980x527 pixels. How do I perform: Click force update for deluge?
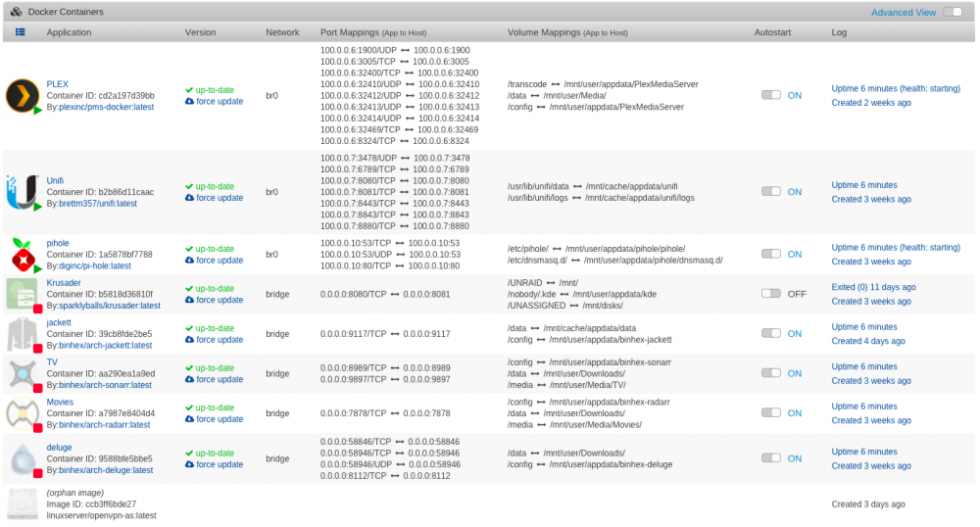point(214,464)
